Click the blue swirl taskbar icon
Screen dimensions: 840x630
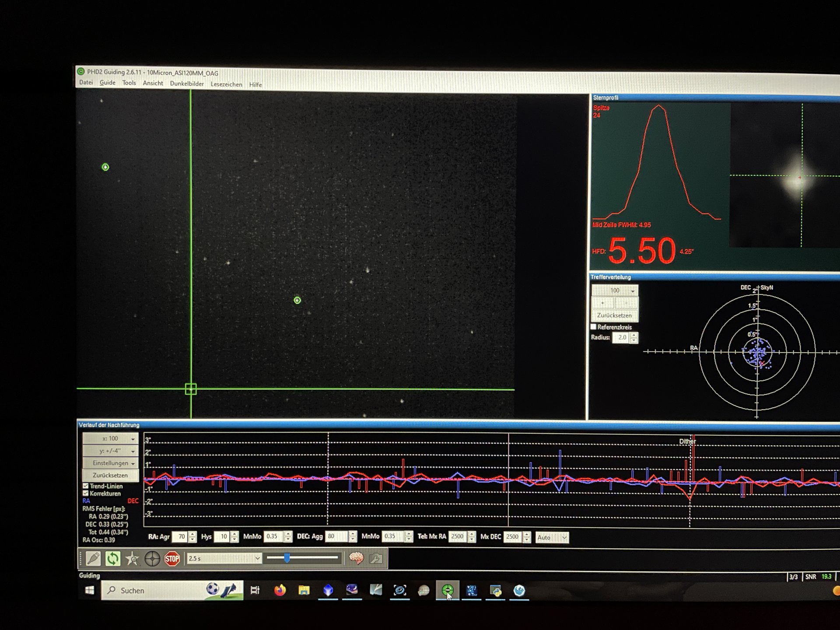(519, 591)
